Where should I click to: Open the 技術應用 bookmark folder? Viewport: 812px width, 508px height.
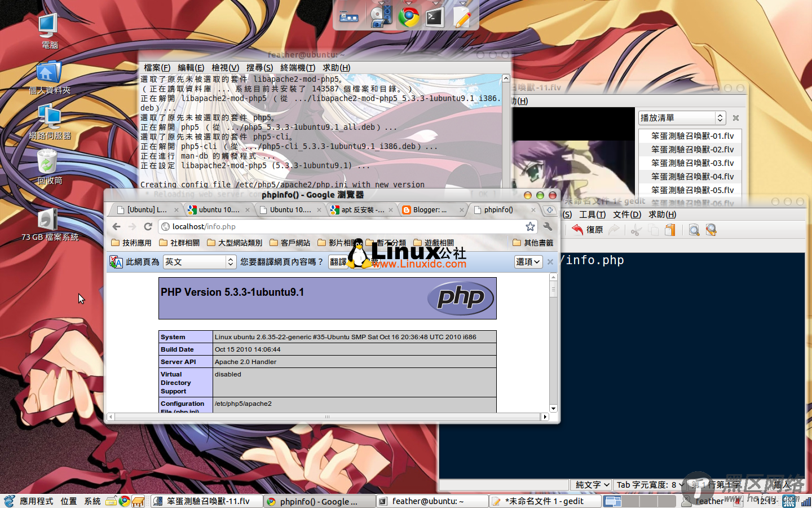(x=131, y=243)
